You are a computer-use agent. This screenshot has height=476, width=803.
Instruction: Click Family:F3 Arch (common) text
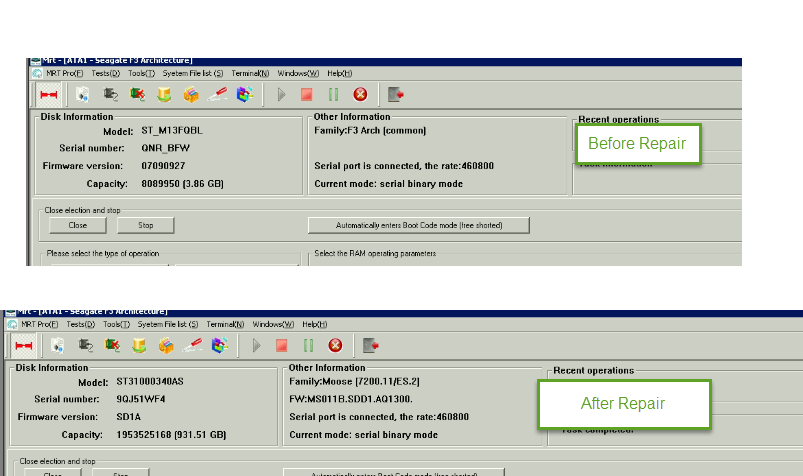tap(370, 131)
